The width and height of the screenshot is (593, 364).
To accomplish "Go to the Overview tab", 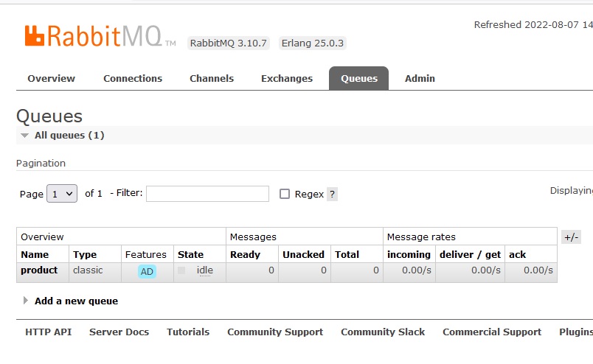I will tap(52, 79).
